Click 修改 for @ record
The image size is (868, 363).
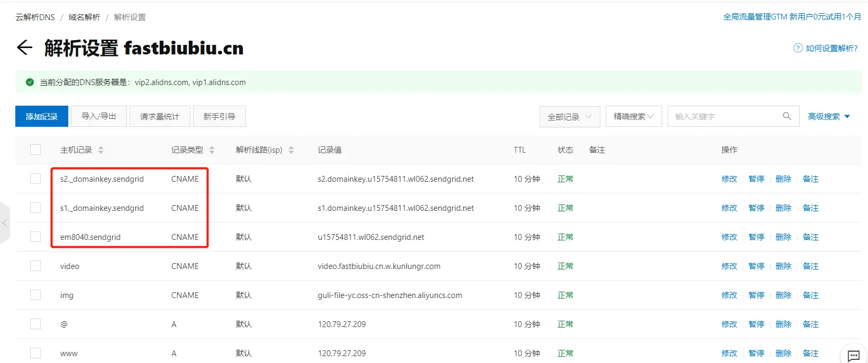tap(729, 324)
